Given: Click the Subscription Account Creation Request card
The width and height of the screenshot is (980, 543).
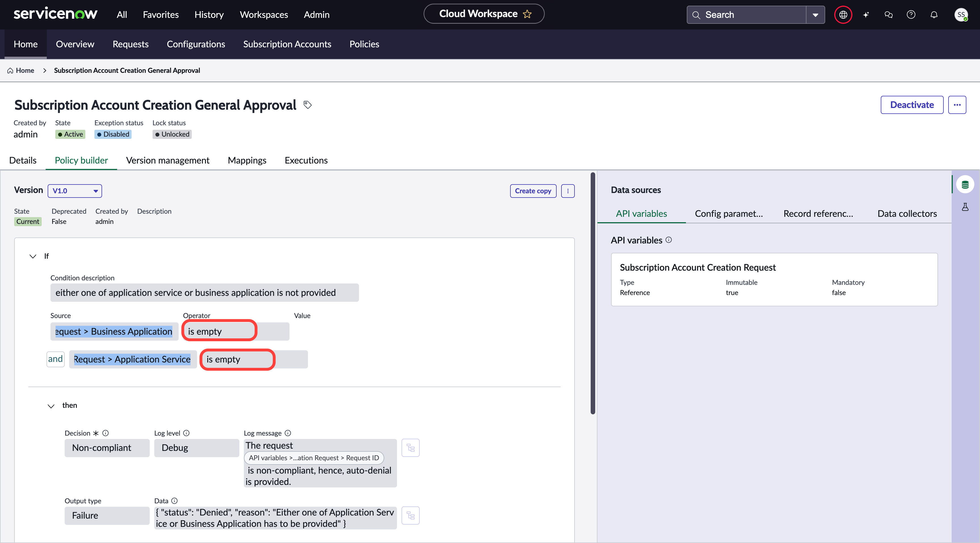Looking at the screenshot, I should pos(774,279).
